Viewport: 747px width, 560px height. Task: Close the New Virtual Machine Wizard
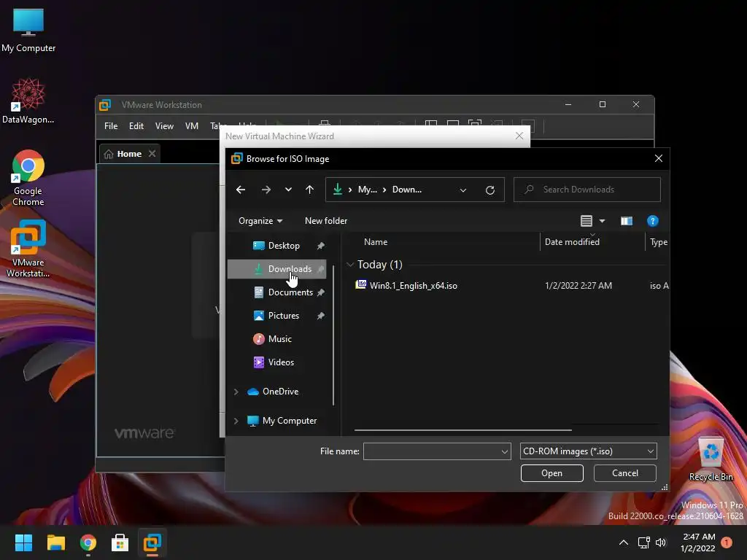click(x=519, y=136)
